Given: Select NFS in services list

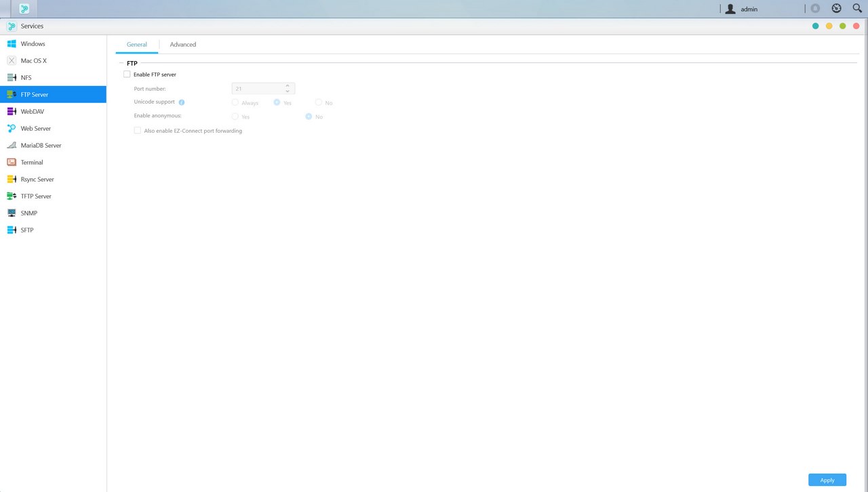Looking at the screenshot, I should 53,77.
